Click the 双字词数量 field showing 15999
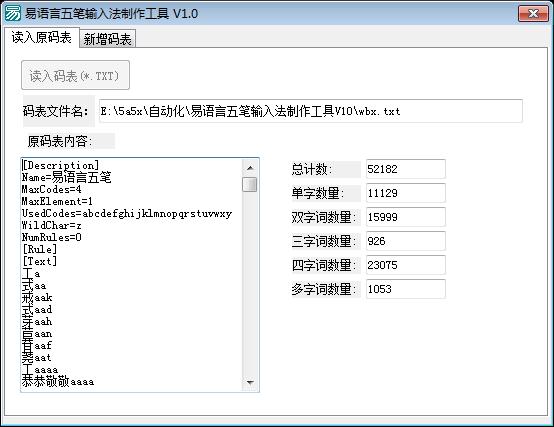The height and width of the screenshot is (427, 554). coord(406,217)
